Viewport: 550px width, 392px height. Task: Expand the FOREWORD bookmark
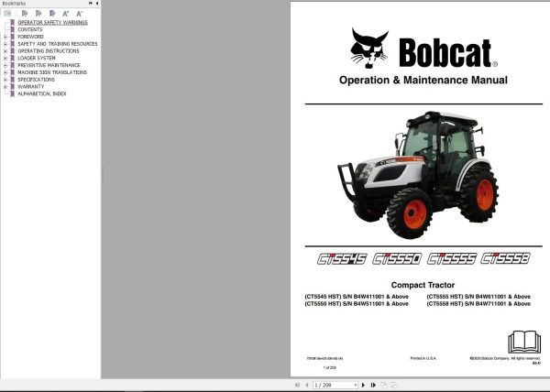5,37
